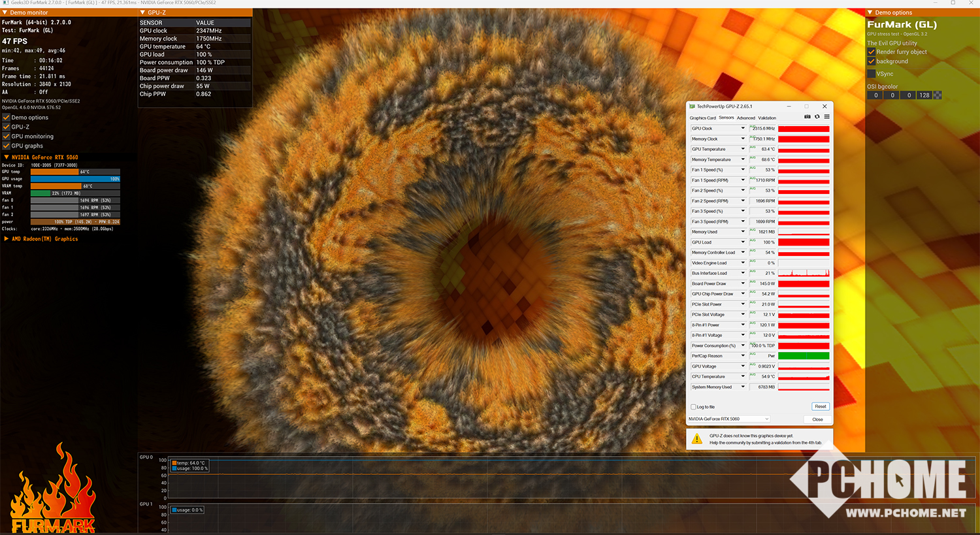Click Close button in GPU-Z window
The width and height of the screenshot is (980, 535).
coord(817,419)
